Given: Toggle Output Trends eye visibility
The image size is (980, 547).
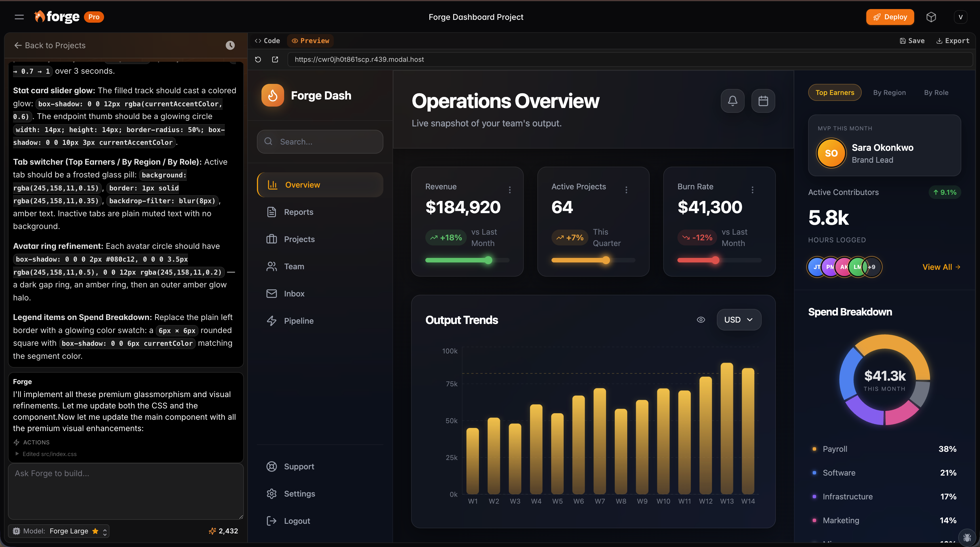Looking at the screenshot, I should [x=701, y=320].
